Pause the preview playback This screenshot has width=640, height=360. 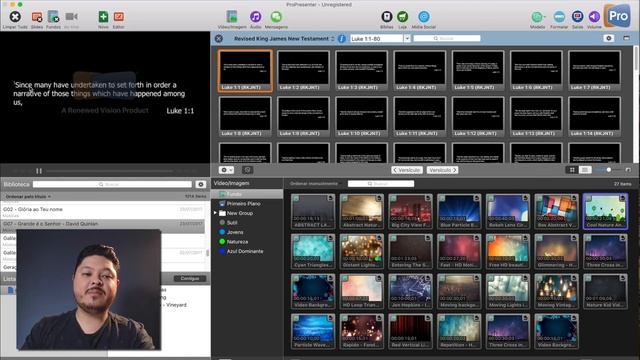(x=39, y=171)
